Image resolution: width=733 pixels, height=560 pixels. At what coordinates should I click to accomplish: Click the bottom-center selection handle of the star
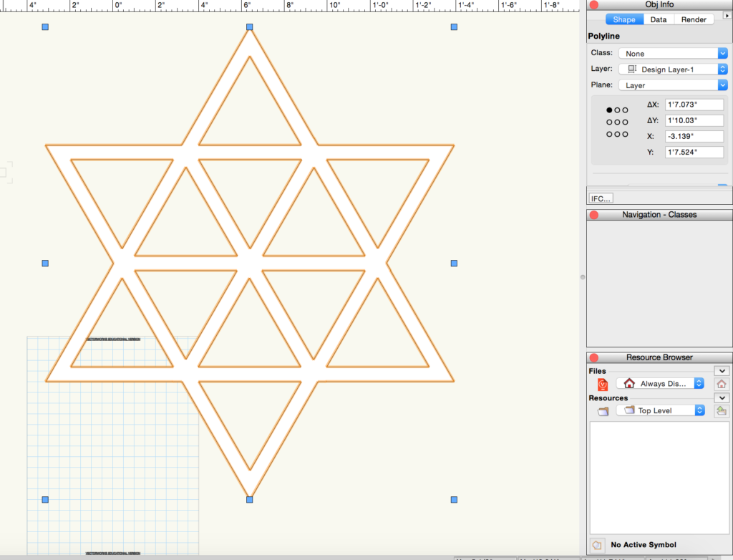pos(250,500)
